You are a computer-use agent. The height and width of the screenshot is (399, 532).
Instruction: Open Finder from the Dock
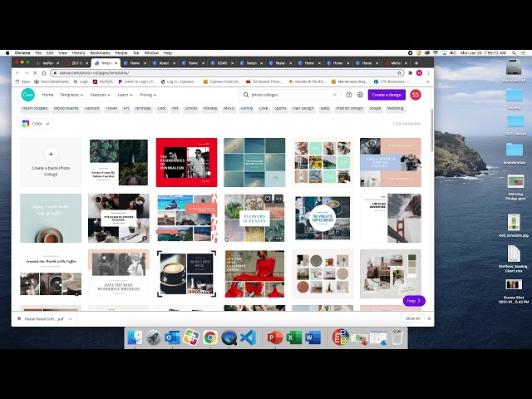[x=135, y=337]
